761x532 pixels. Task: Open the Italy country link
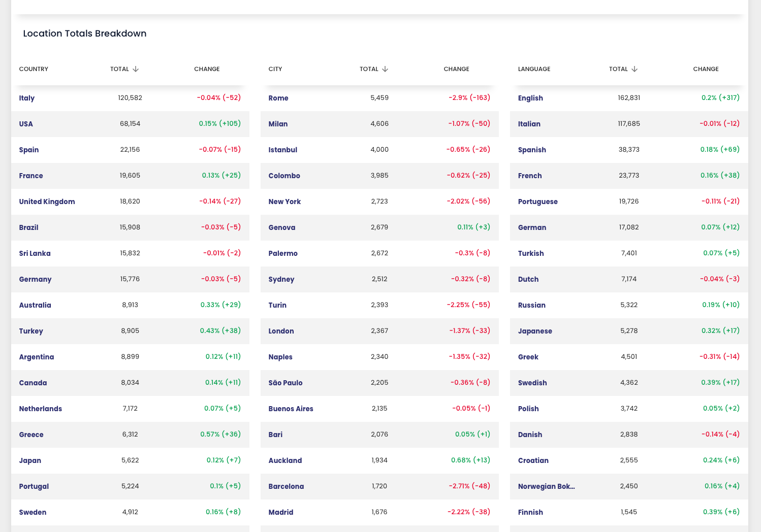point(27,98)
